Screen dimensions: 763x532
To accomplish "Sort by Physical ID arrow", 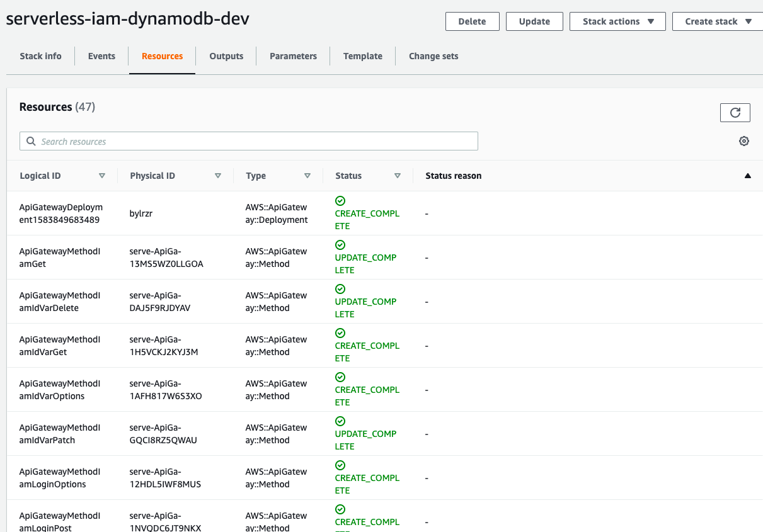I will 218,176.
